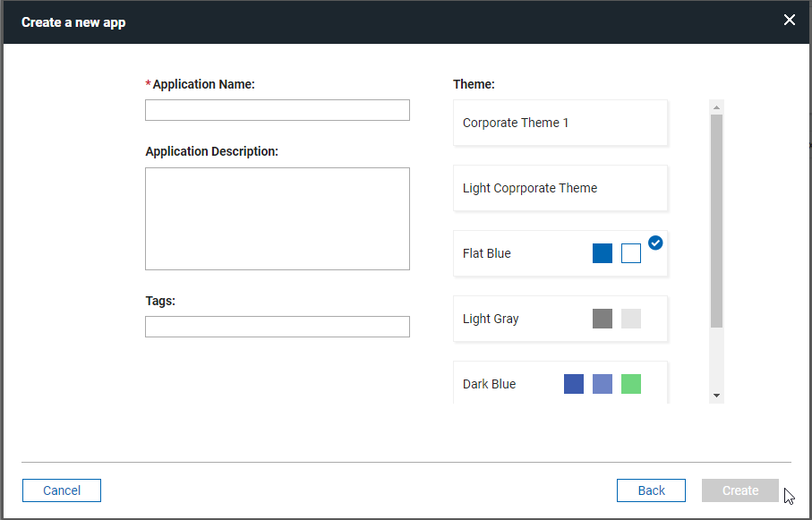Click inside the Application Description box
The width and height of the screenshot is (812, 520).
tap(277, 218)
